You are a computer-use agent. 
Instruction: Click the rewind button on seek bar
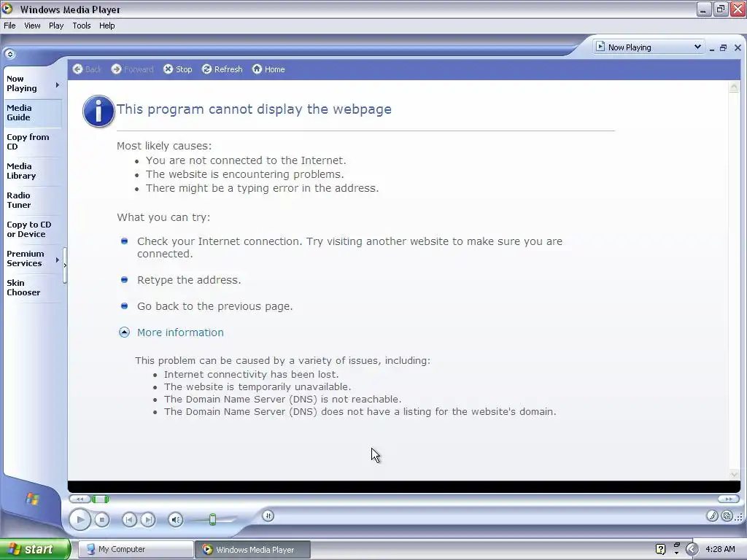point(80,499)
